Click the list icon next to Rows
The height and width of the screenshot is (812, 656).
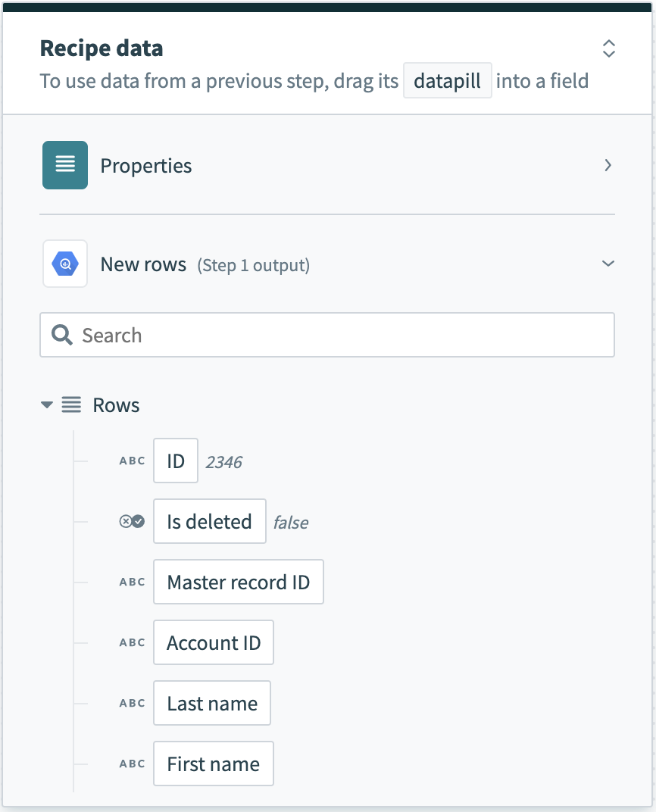(71, 404)
